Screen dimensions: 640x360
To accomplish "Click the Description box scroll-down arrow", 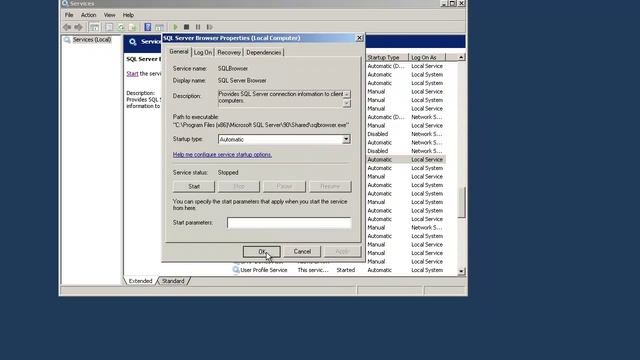I will pyautogui.click(x=347, y=104).
